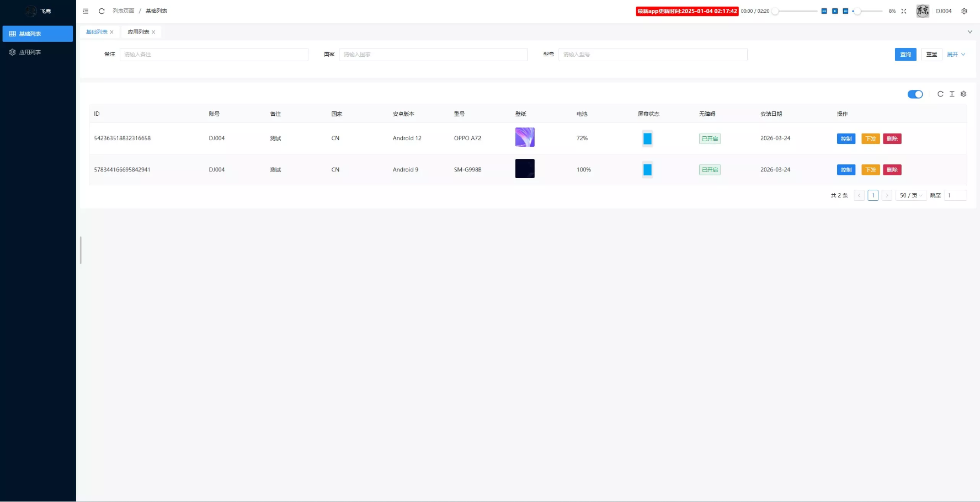The width and height of the screenshot is (980, 502).
Task: Click the 型号 search input field
Action: [x=653, y=55]
